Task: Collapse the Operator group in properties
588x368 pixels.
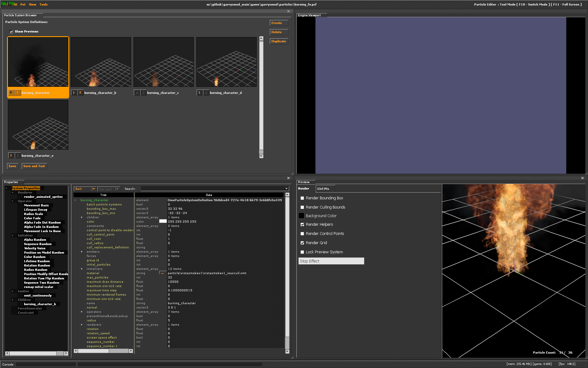Action: (12, 201)
